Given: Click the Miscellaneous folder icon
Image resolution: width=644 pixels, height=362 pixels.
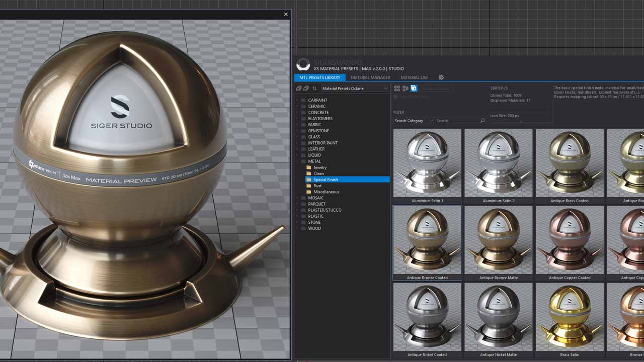Looking at the screenshot, I should [x=309, y=192].
